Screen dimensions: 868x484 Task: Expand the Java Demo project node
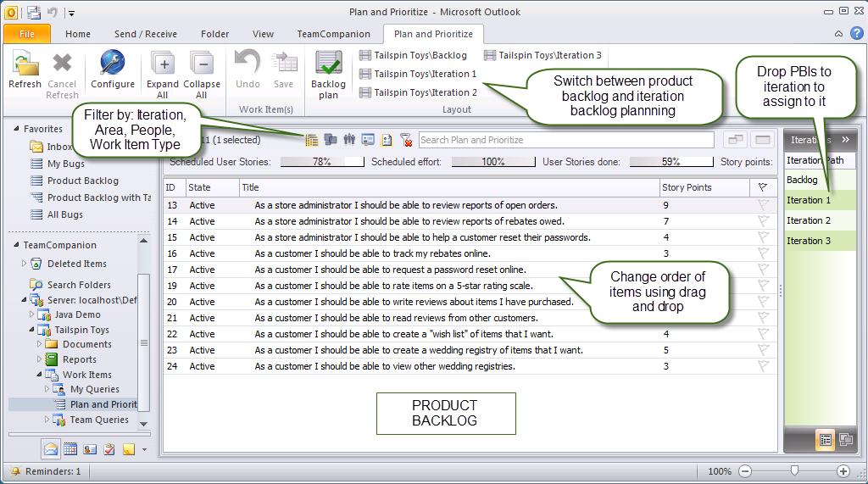point(31,314)
